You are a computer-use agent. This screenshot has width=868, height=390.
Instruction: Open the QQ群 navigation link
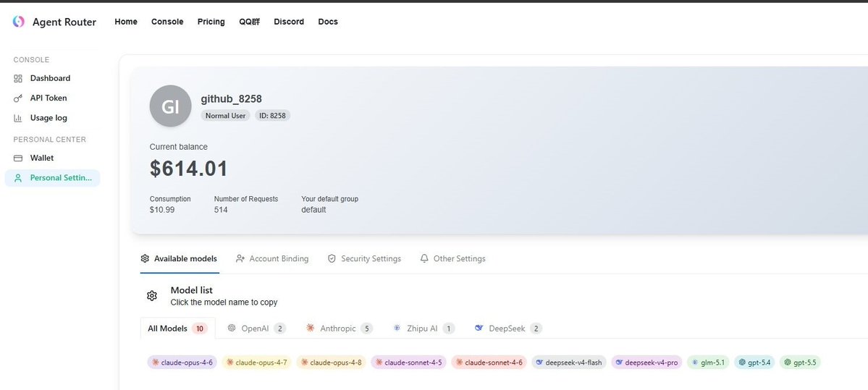(x=249, y=22)
